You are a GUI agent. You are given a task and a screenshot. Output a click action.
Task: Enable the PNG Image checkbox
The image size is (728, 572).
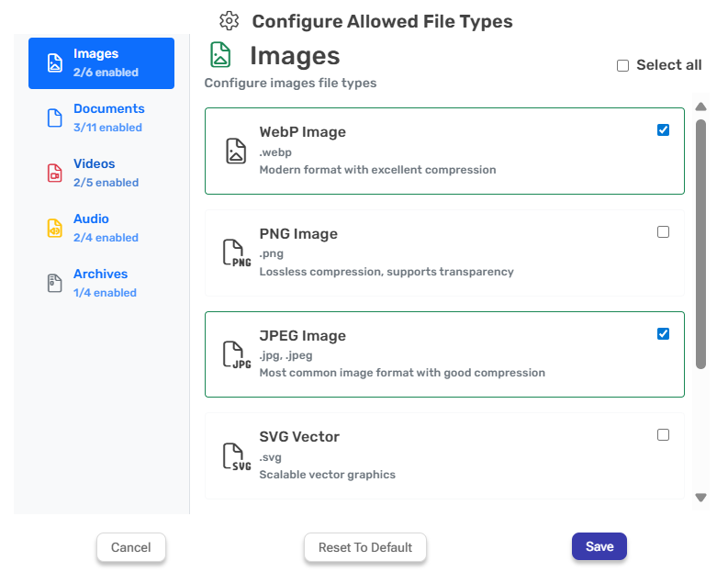pyautogui.click(x=664, y=232)
